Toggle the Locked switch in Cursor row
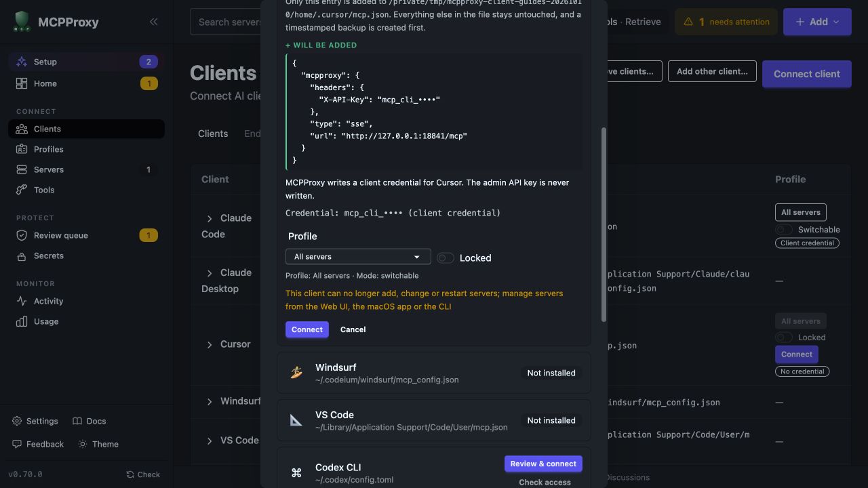Image resolution: width=868 pixels, height=488 pixels. (x=784, y=337)
